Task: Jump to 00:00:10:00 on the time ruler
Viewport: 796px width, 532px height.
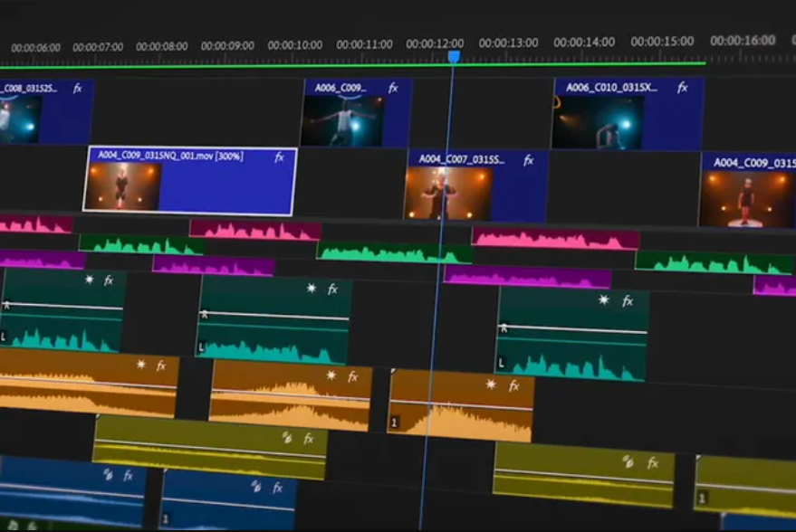Action: (x=295, y=45)
